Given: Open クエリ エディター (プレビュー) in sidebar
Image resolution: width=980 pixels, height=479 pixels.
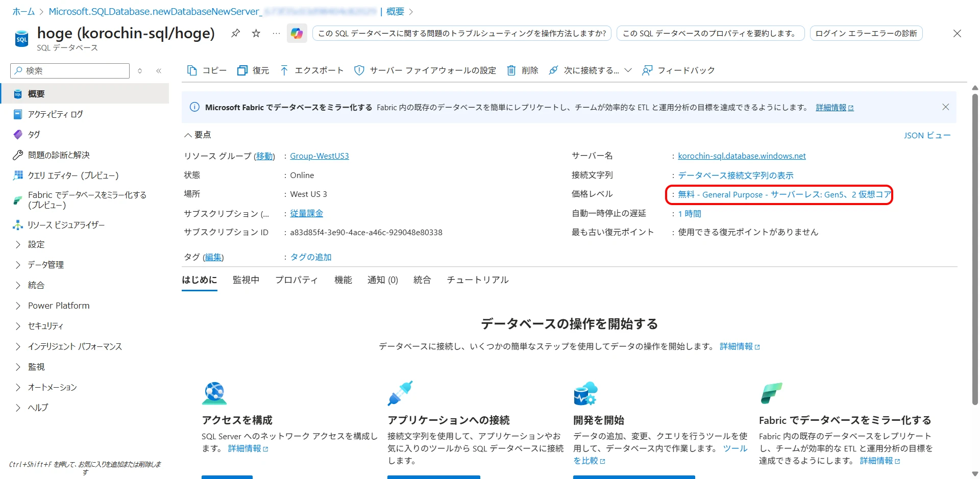Looking at the screenshot, I should click(x=73, y=175).
